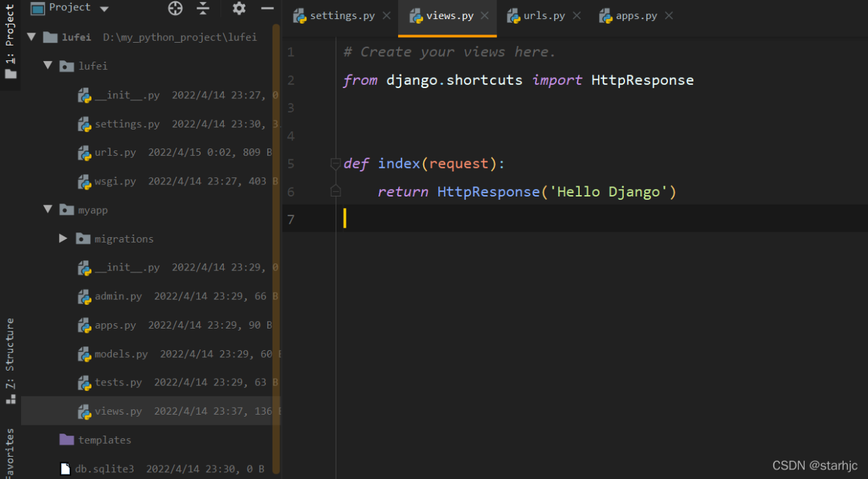Image resolution: width=868 pixels, height=479 pixels.
Task: Click the python icon on views.py tab
Action: click(416, 16)
